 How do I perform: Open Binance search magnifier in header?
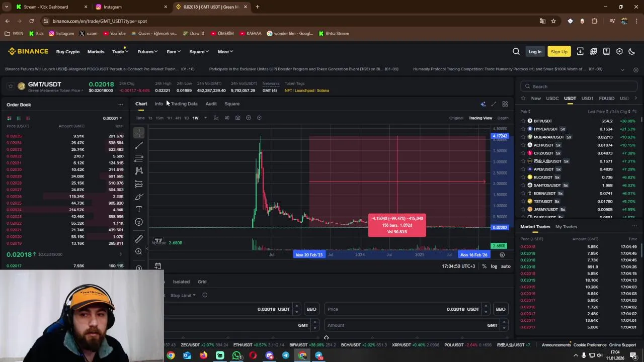(516, 51)
